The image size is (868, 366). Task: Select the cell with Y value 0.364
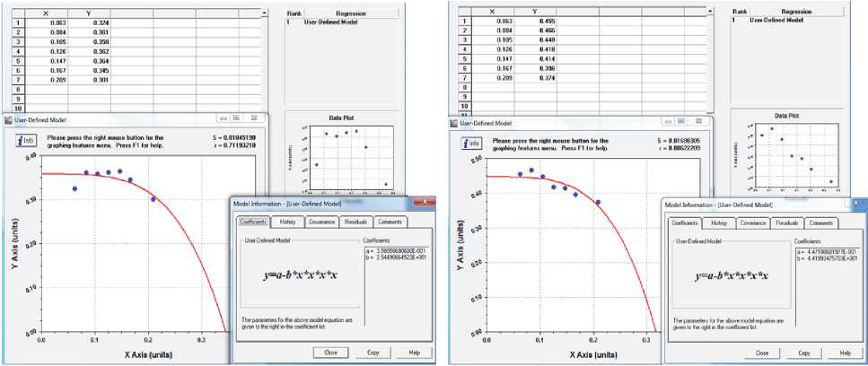[89, 61]
